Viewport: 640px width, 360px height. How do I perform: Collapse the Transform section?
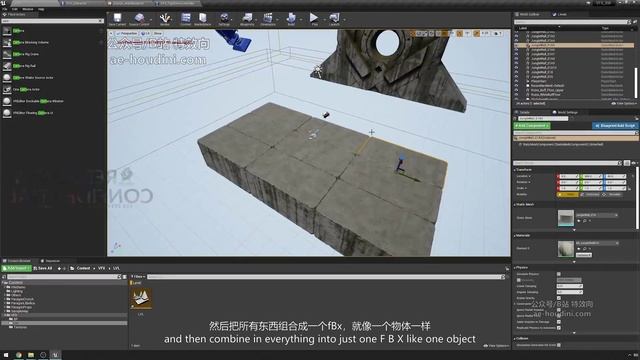pyautogui.click(x=515, y=169)
